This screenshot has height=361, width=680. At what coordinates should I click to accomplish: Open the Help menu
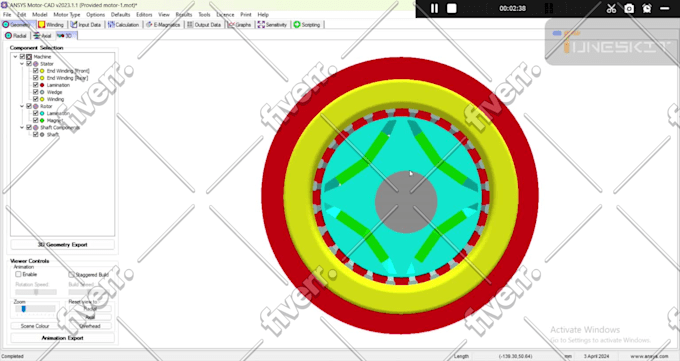pos(263,14)
